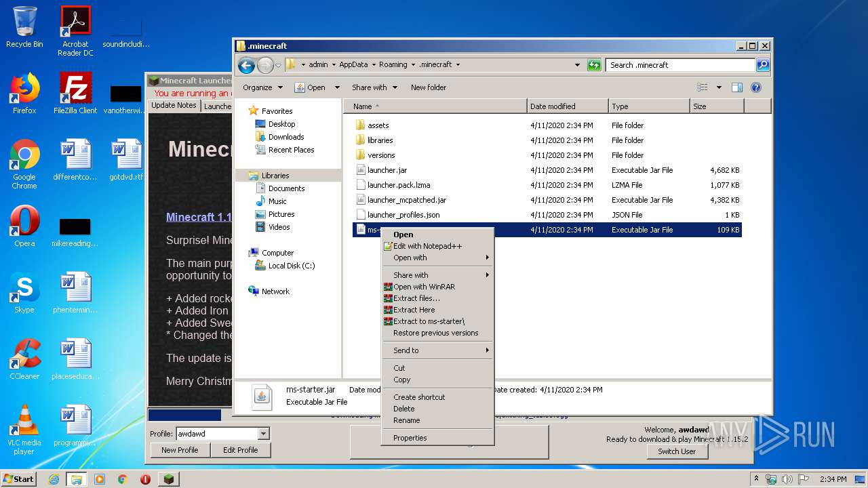Image resolution: width=868 pixels, height=488 pixels.
Task: Open the Minecraft 1.1 link in launcher
Action: pos(199,218)
